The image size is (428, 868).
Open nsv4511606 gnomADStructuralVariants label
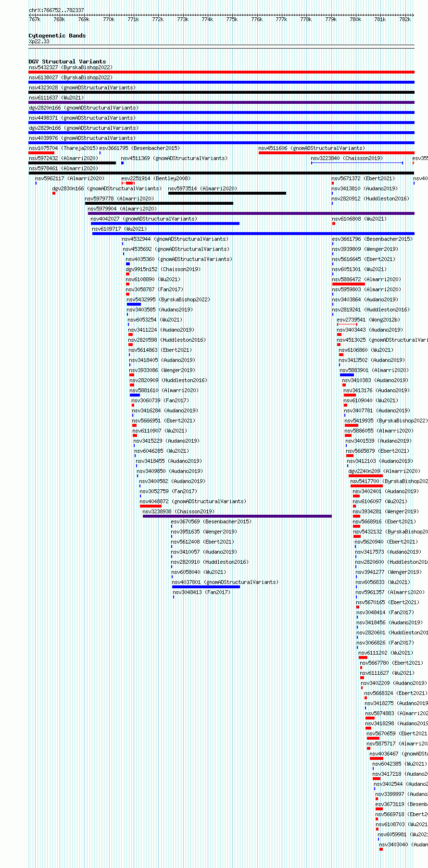(x=312, y=148)
